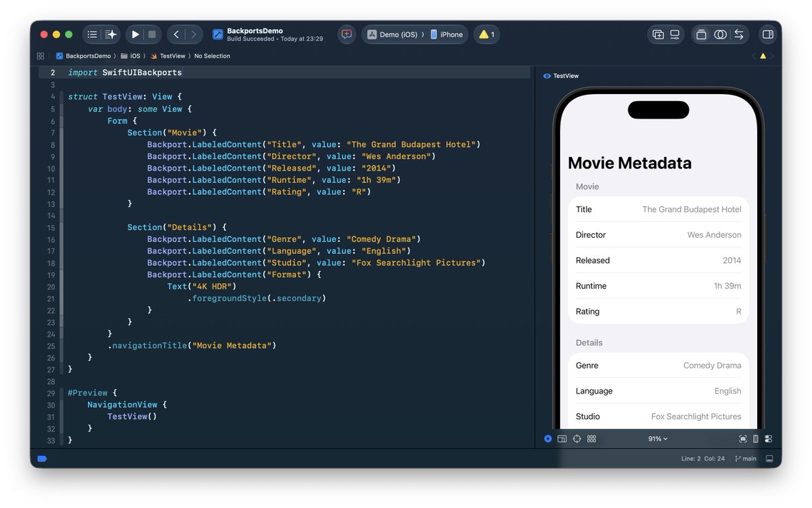Image resolution: width=812 pixels, height=508 pixels.
Task: Go back with the left chevron
Action: click(x=176, y=35)
